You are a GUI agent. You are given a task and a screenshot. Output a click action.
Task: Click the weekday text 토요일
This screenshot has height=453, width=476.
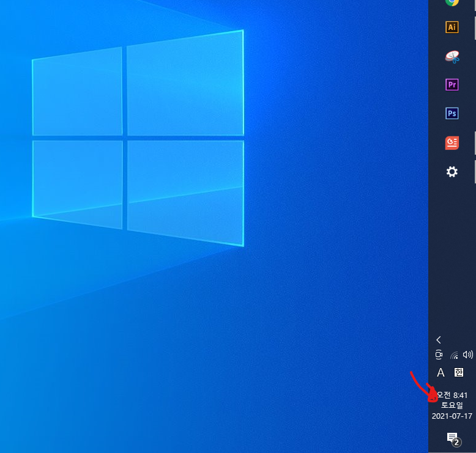[452, 405]
